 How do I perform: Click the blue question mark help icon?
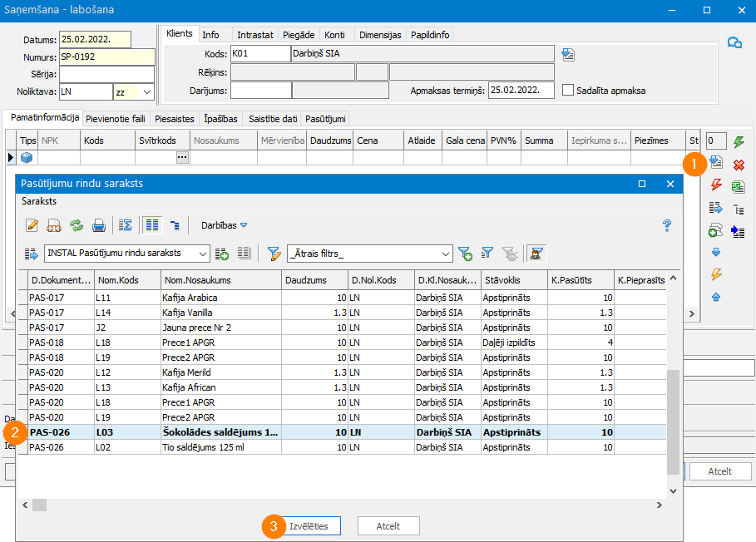pyautogui.click(x=666, y=224)
